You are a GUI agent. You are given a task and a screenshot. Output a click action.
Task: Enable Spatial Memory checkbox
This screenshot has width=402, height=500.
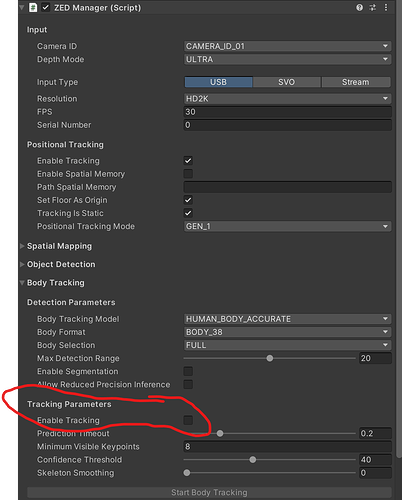(188, 174)
